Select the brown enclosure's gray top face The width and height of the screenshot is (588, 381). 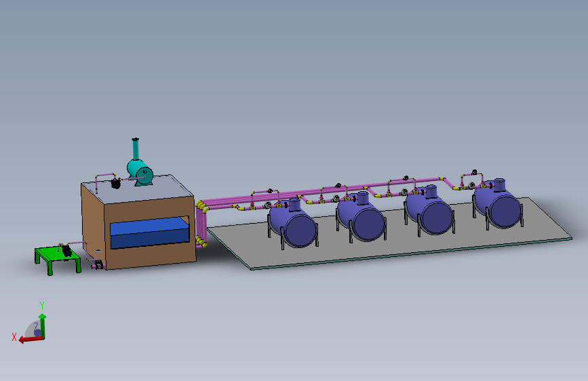coord(139,190)
